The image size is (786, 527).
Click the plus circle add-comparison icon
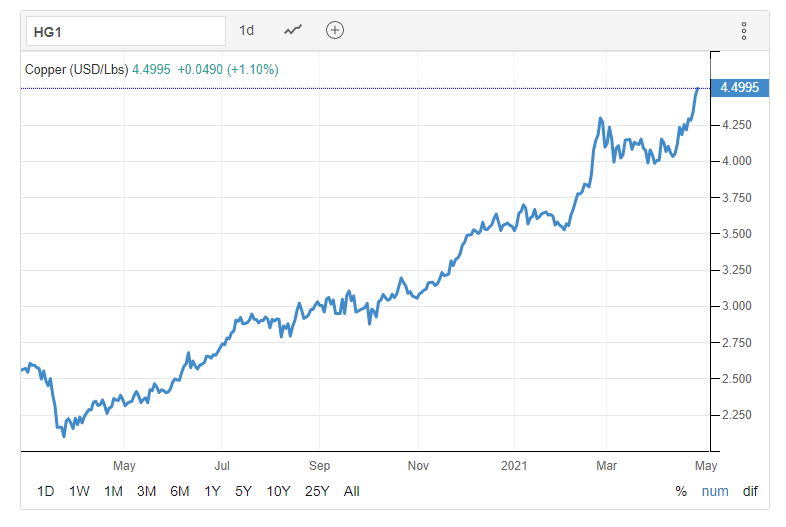(335, 30)
